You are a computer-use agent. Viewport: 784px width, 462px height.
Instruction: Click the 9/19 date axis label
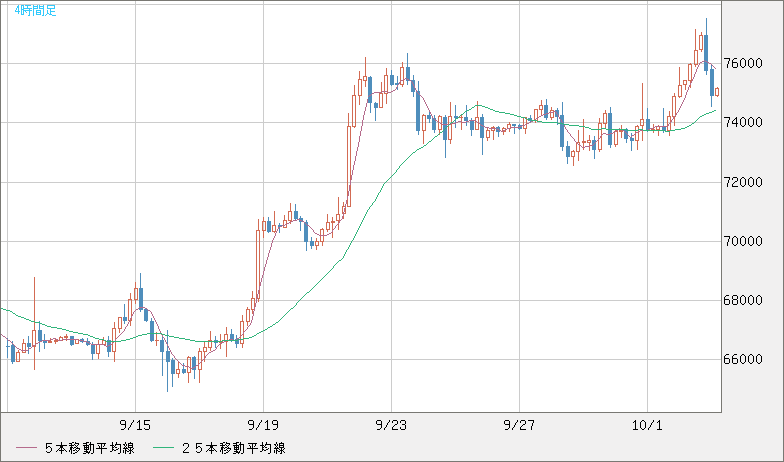click(x=263, y=425)
